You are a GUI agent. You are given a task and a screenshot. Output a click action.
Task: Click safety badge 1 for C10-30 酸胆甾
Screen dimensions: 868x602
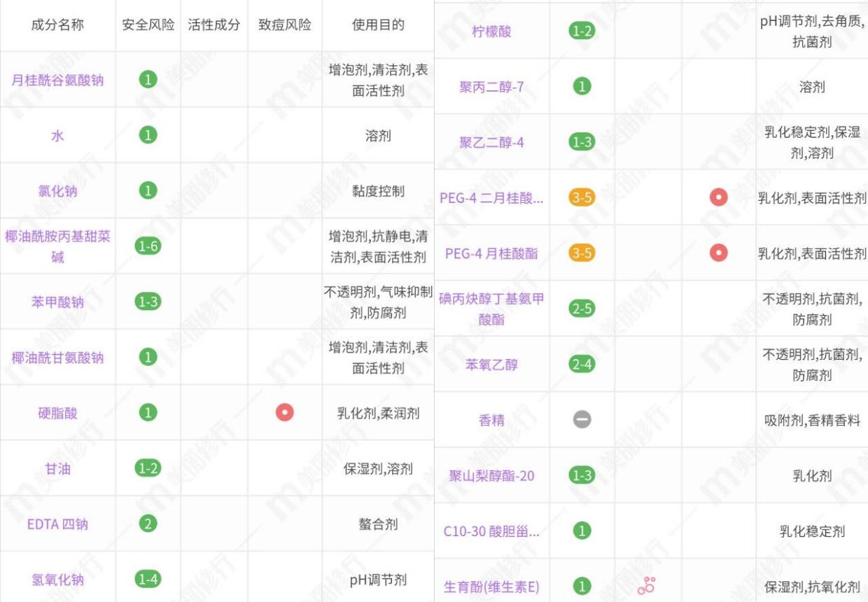pyautogui.click(x=582, y=531)
